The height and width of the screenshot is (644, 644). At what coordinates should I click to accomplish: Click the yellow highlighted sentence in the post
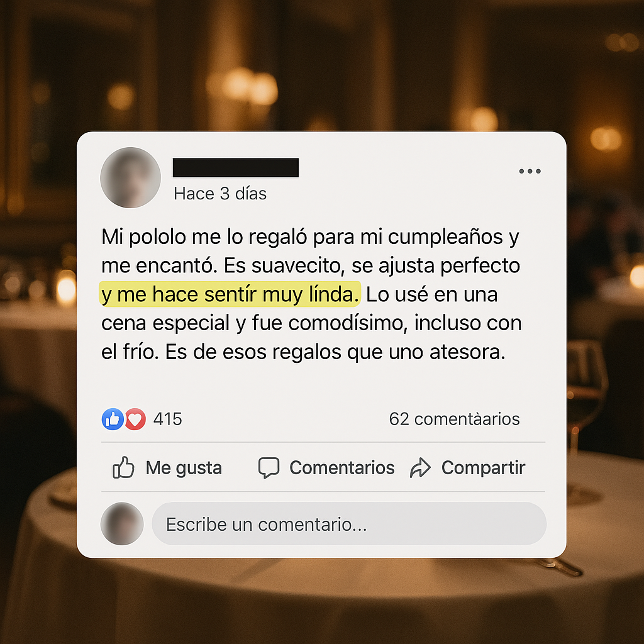click(230, 294)
